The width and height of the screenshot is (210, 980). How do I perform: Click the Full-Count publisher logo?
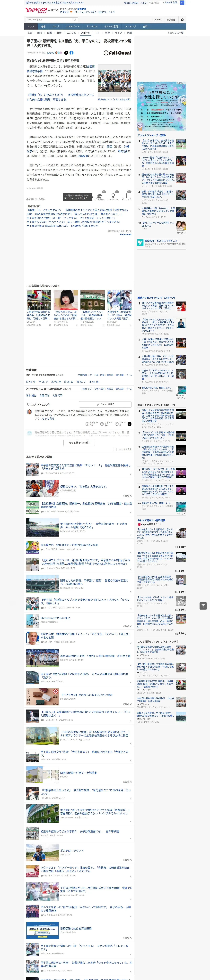click(117, 53)
